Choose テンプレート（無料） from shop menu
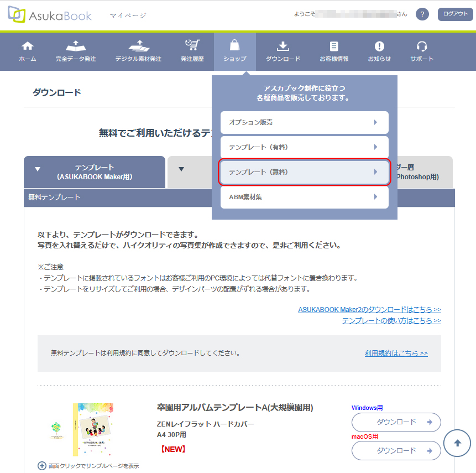This screenshot has width=476, height=473. [304, 172]
